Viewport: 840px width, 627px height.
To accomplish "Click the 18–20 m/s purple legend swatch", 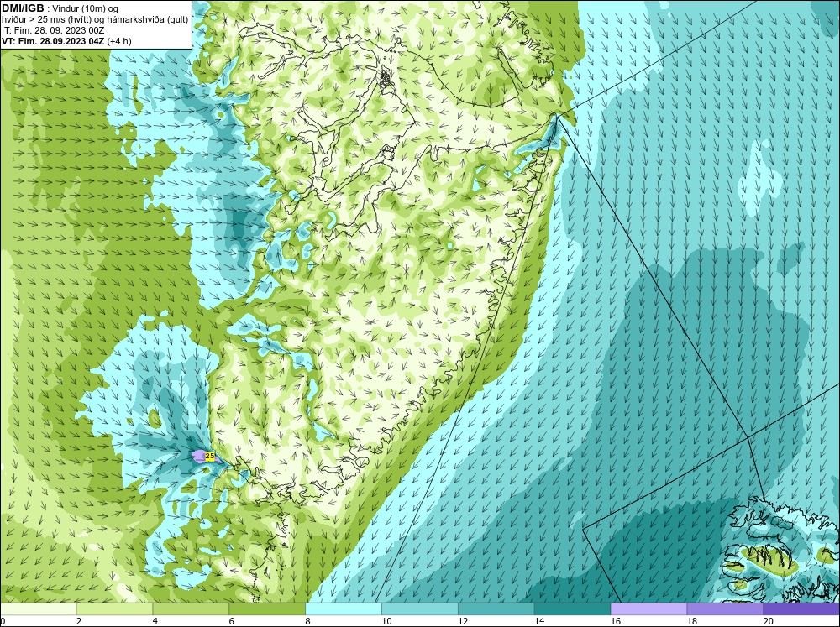I will coord(726,609).
